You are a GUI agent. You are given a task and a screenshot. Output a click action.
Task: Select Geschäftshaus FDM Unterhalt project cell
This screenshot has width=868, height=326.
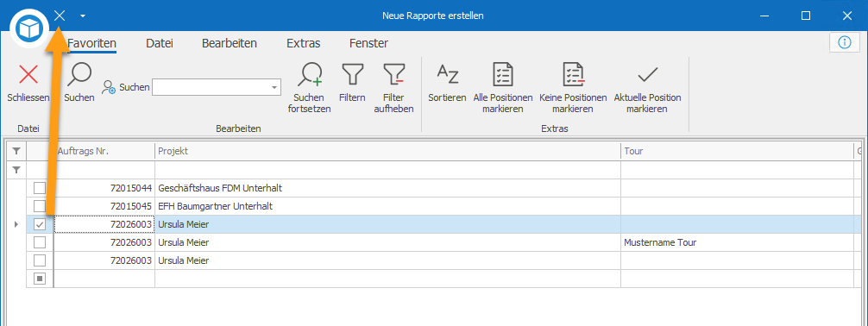[x=387, y=188]
